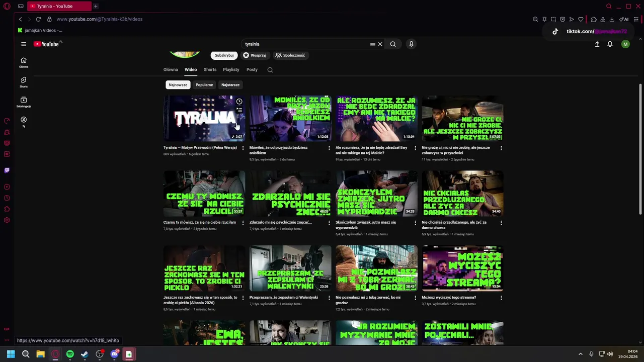Image resolution: width=644 pixels, height=362 pixels.
Task: Open the YouTube upload/create button
Action: (597, 44)
